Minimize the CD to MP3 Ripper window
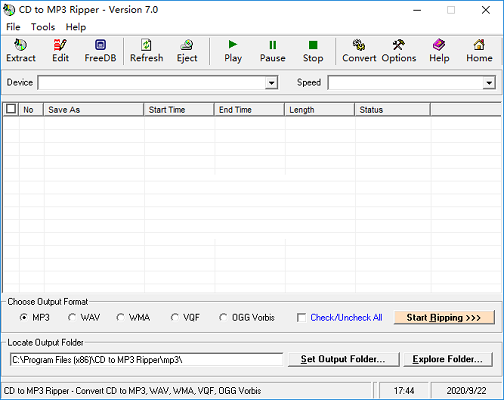 [417, 10]
